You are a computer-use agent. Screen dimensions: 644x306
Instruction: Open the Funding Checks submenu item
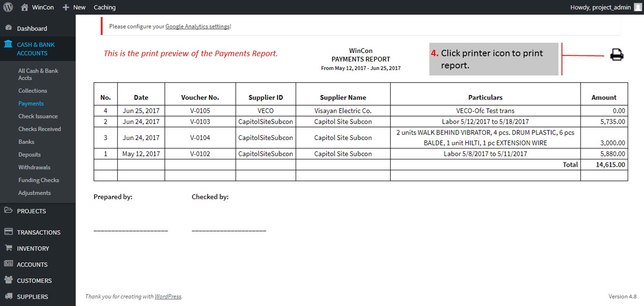(39, 180)
